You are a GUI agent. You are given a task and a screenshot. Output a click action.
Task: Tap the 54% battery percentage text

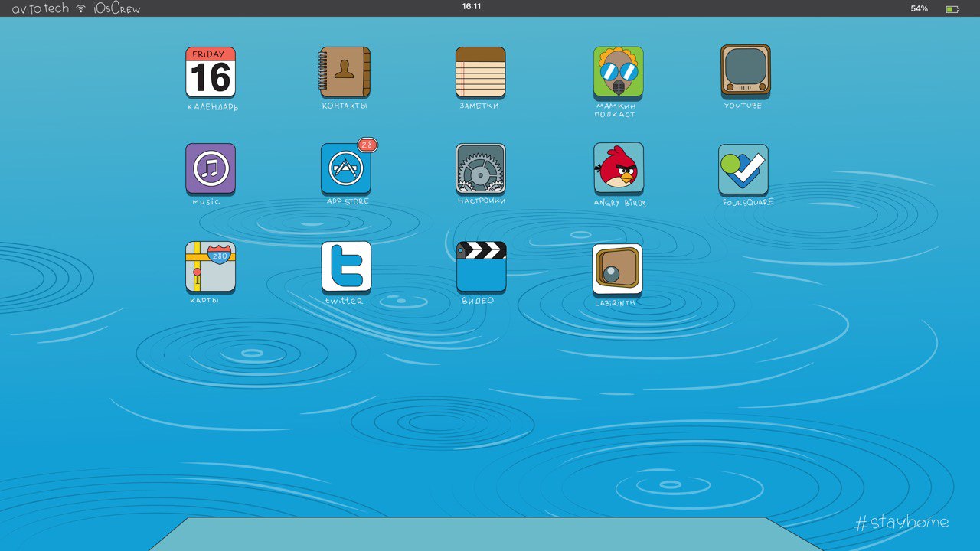pos(919,8)
